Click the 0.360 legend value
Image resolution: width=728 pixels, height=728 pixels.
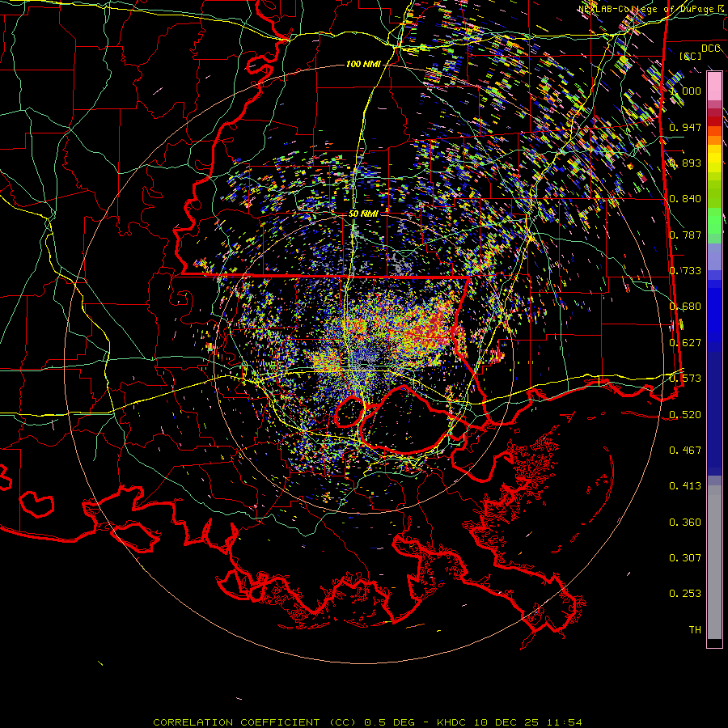[x=685, y=523]
